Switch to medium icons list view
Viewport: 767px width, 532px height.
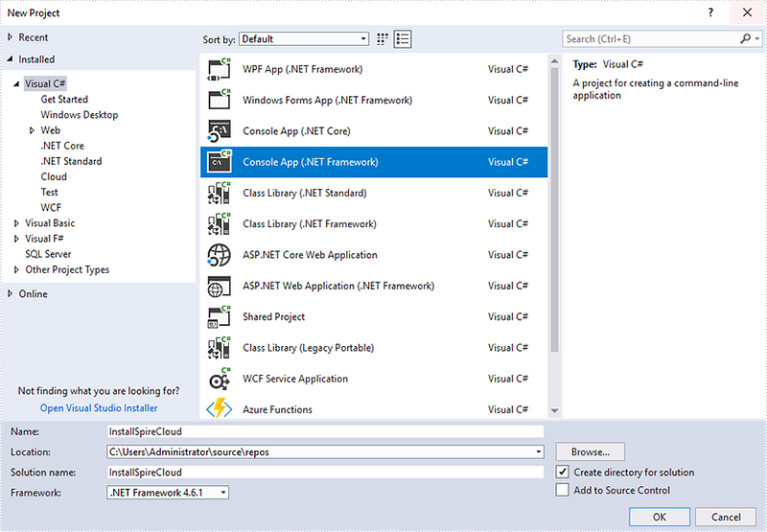pos(403,39)
